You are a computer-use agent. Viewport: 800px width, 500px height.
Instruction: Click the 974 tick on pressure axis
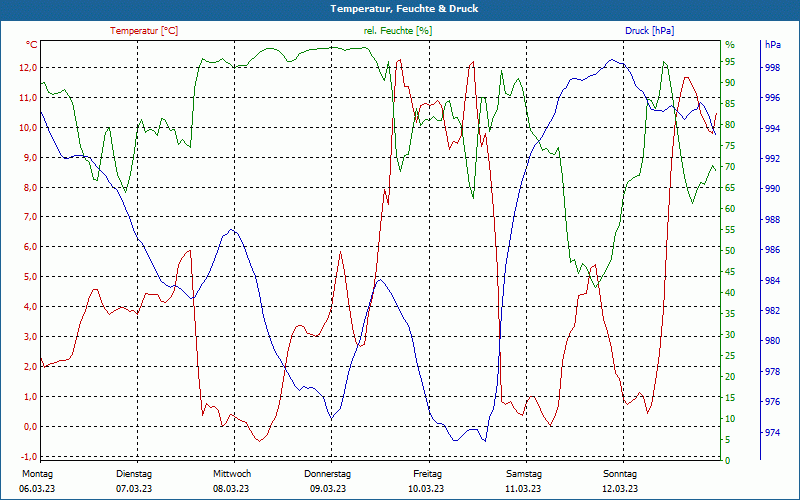coord(773,433)
